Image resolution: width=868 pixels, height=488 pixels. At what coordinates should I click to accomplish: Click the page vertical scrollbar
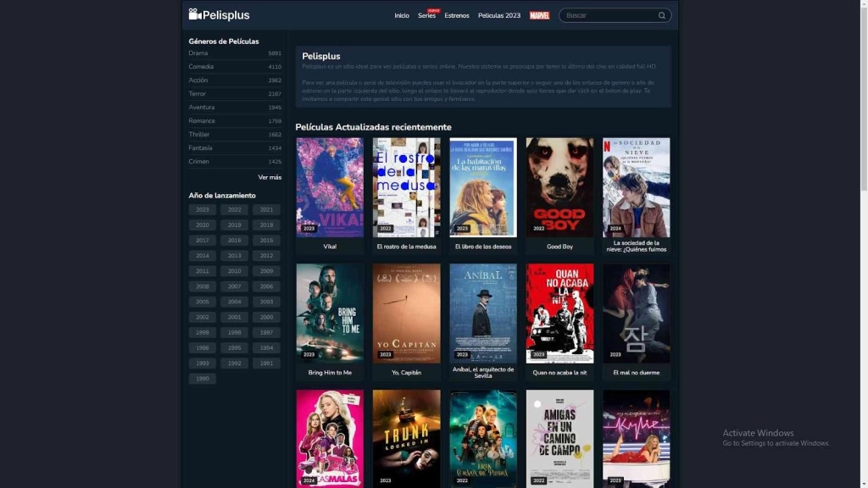pyautogui.click(x=864, y=100)
